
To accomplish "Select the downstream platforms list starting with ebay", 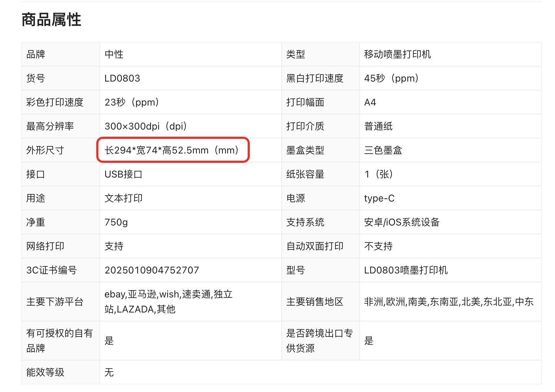I will [x=169, y=302].
